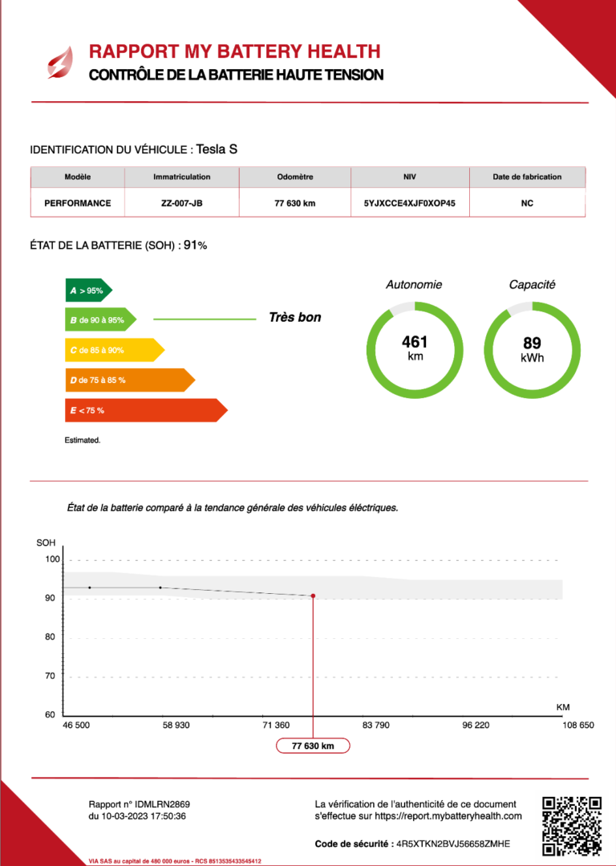The height and width of the screenshot is (866, 616).
Task: Click the 60 tick on SOH axis
Action: pos(51,714)
